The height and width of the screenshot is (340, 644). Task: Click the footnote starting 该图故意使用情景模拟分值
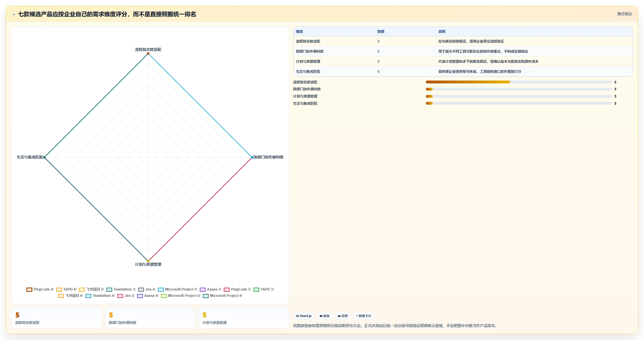coord(396,326)
